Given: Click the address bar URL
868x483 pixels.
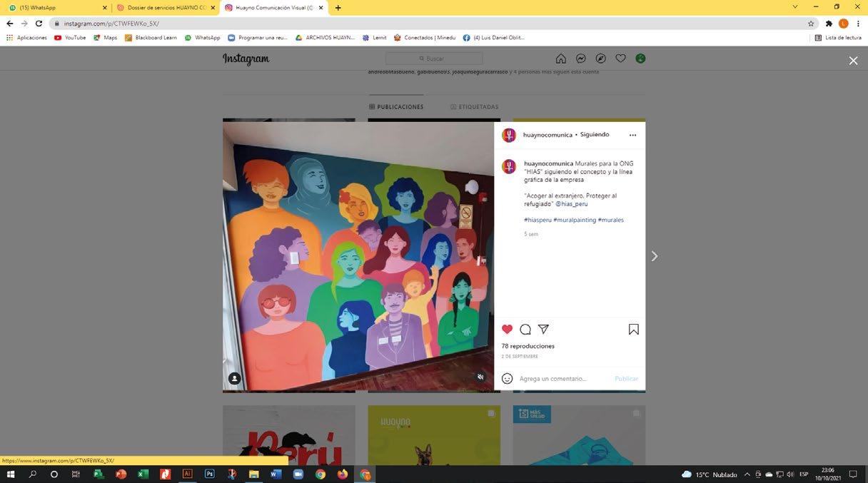Looking at the screenshot, I should (111, 24).
